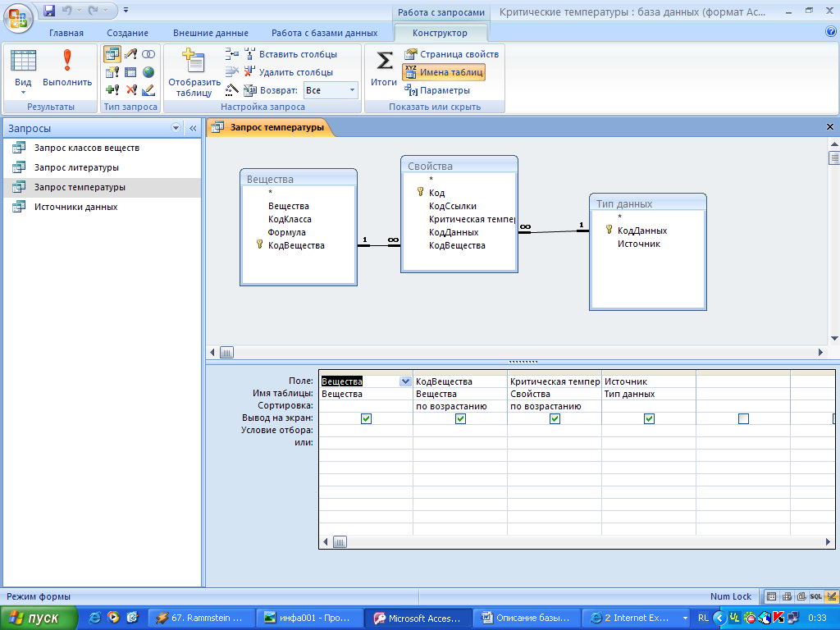Viewport: 840px width, 630px height.
Task: Click Удалить столбцы in ribbon
Action: coord(288,72)
